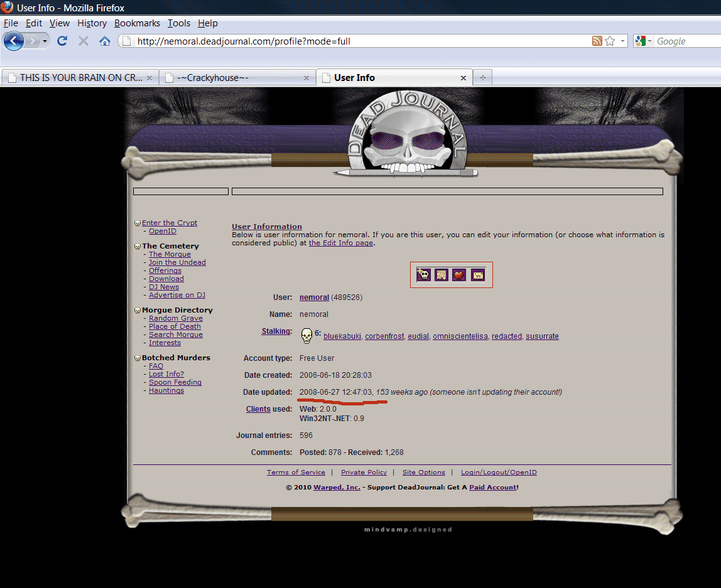
Task: Open the Tools menu
Action: click(179, 23)
